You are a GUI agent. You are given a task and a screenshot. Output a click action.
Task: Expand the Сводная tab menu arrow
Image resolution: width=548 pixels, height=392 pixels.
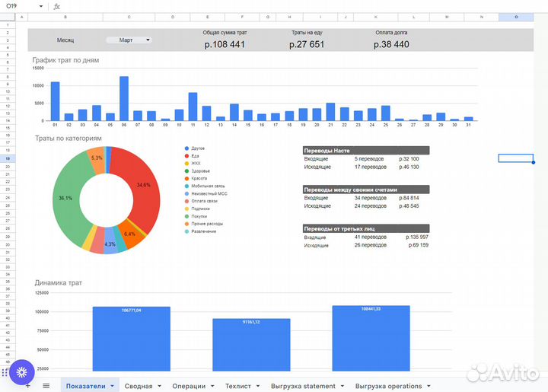tap(159, 386)
